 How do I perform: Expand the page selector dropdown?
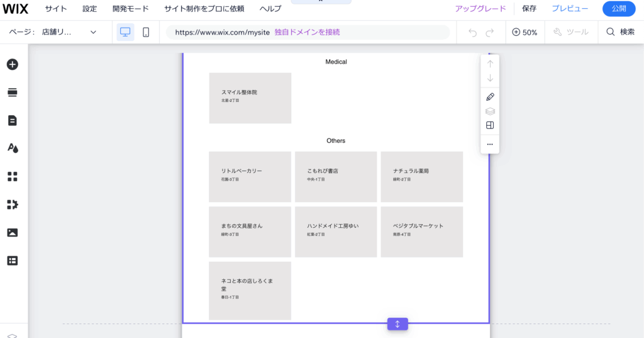click(x=93, y=32)
